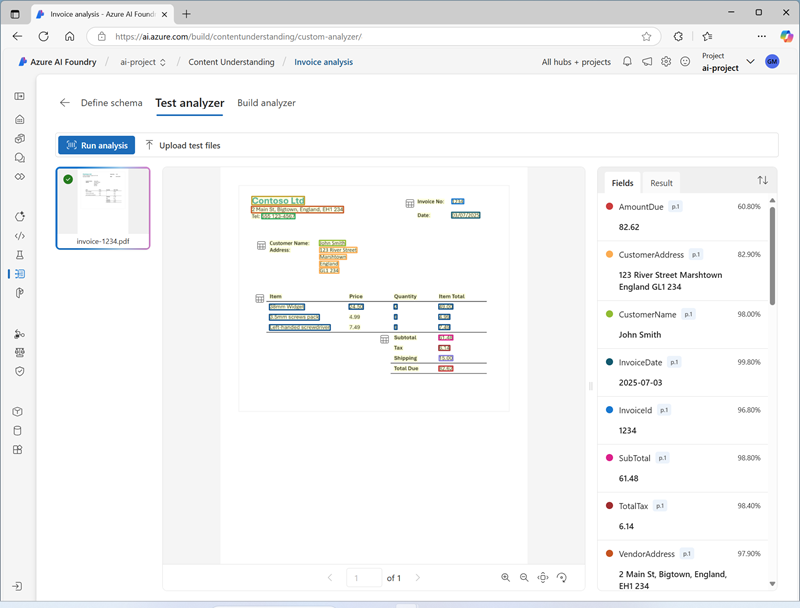Open the ai-project breadcrumb switcher
This screenshot has width=800, height=608.
point(141,62)
